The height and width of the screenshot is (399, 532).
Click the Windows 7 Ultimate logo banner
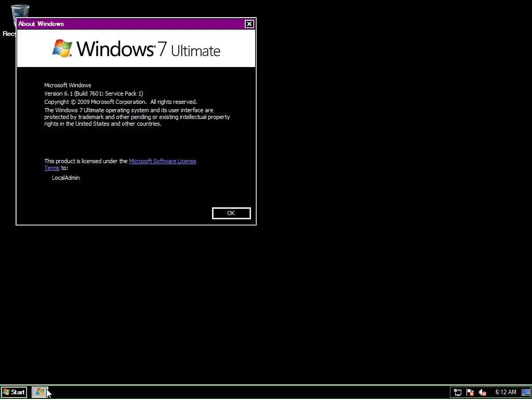click(136, 48)
